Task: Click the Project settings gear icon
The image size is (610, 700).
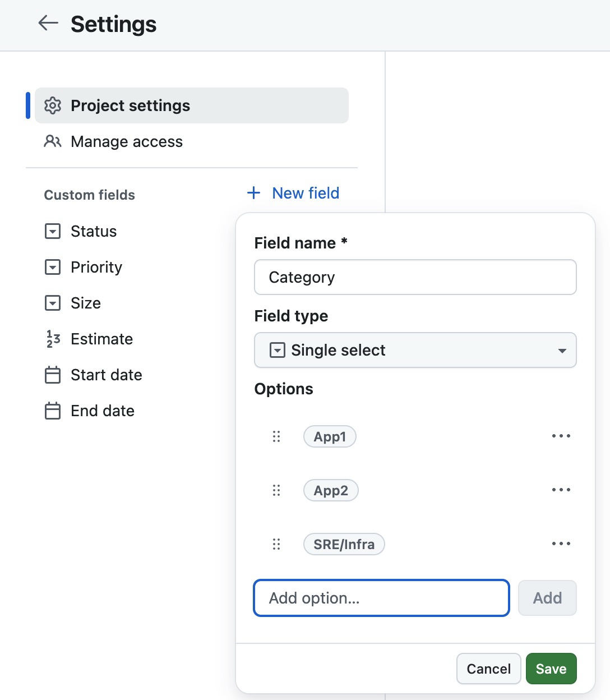Action: pos(52,105)
